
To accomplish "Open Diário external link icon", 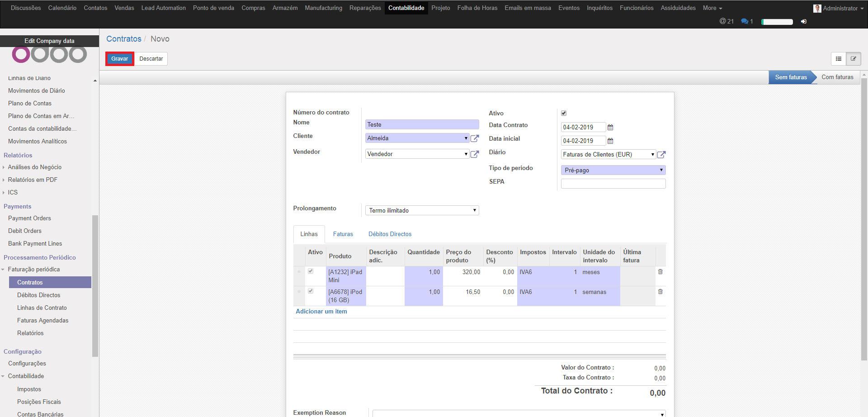I will point(661,155).
